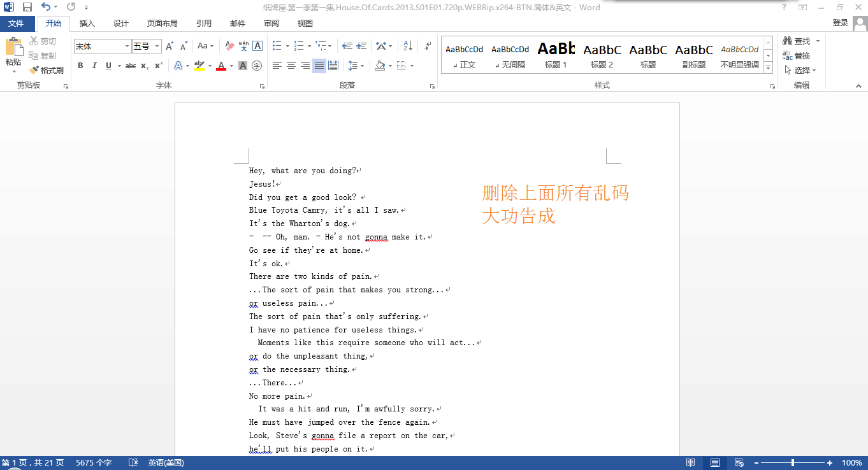This screenshot has width=868, height=470.
Task: Clear all formatting eraser icon
Action: (x=230, y=46)
